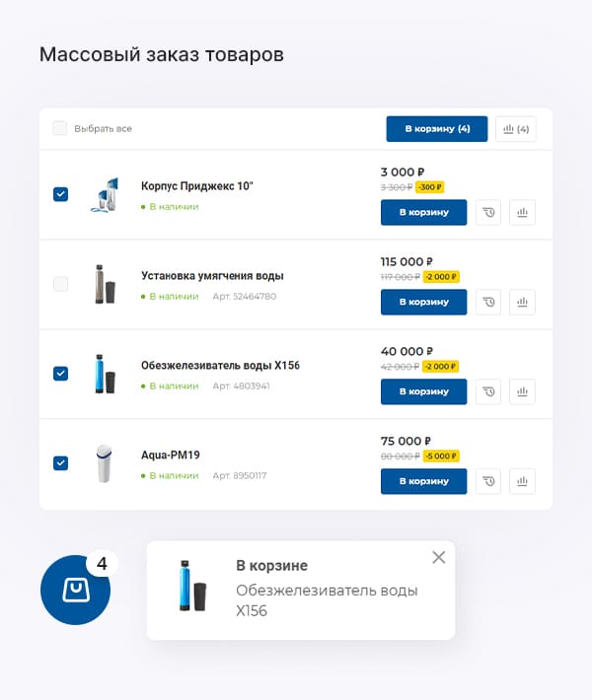Screen dimensions: 592x700
Task: Add Aqua-PM19 to cart with В корзину
Action: 423,481
